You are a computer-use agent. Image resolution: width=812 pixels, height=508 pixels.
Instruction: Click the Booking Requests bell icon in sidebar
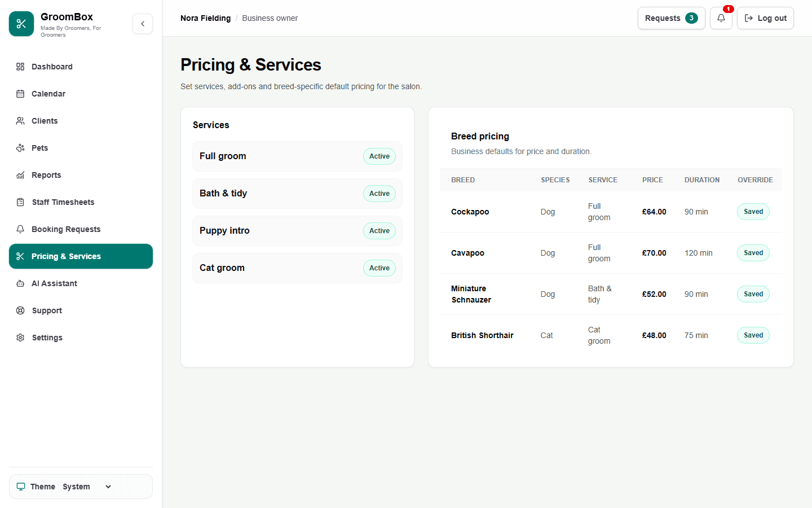pos(20,229)
